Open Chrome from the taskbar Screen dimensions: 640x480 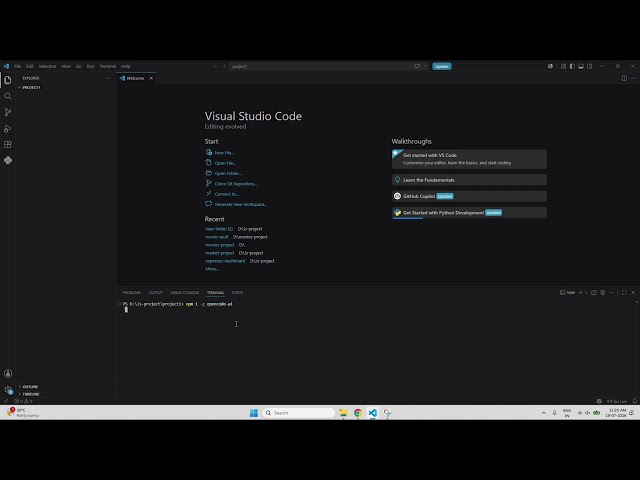click(358, 413)
